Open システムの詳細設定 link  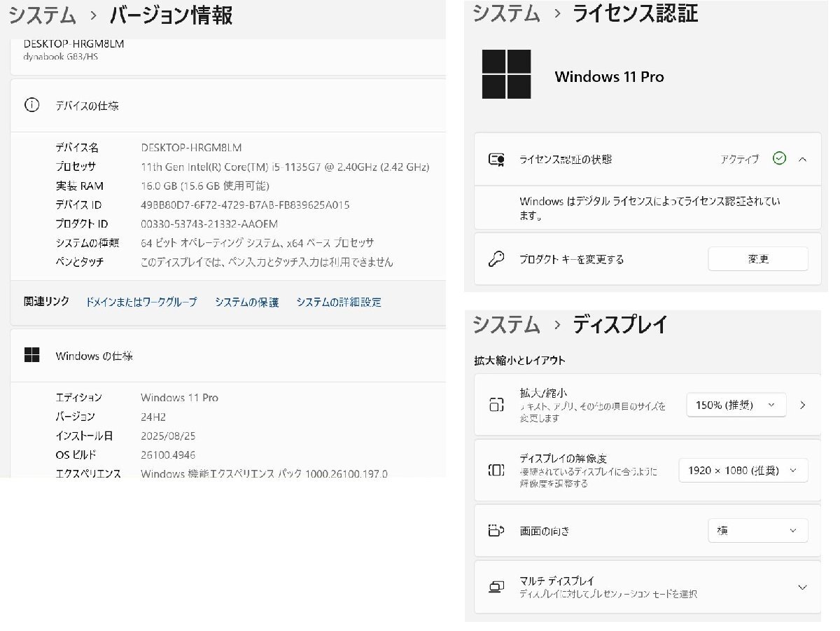click(x=338, y=302)
